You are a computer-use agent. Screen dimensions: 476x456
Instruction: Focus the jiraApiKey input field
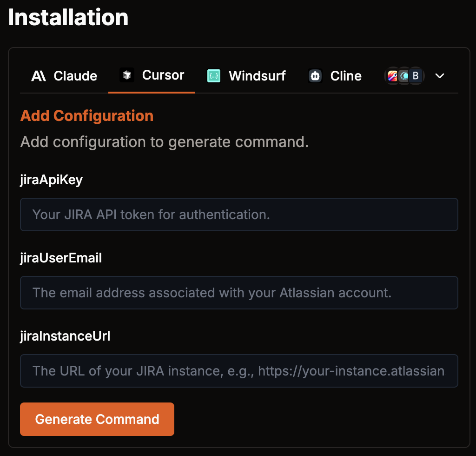pyautogui.click(x=239, y=215)
